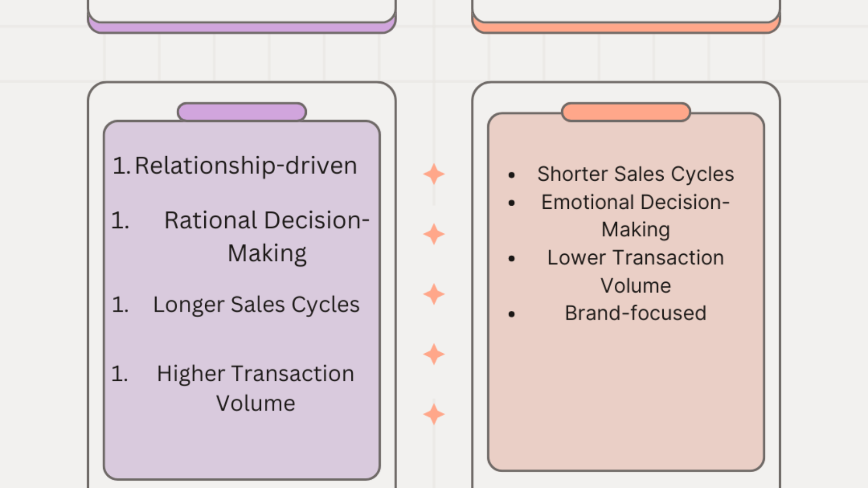This screenshot has width=868, height=488.
Task: Click the number marker before Longer Sales Cycles
Action: point(120,305)
